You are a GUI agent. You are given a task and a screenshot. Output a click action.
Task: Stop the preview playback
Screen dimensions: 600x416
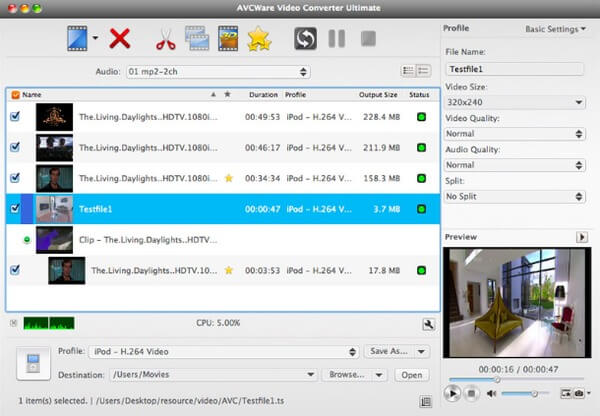coord(471,393)
